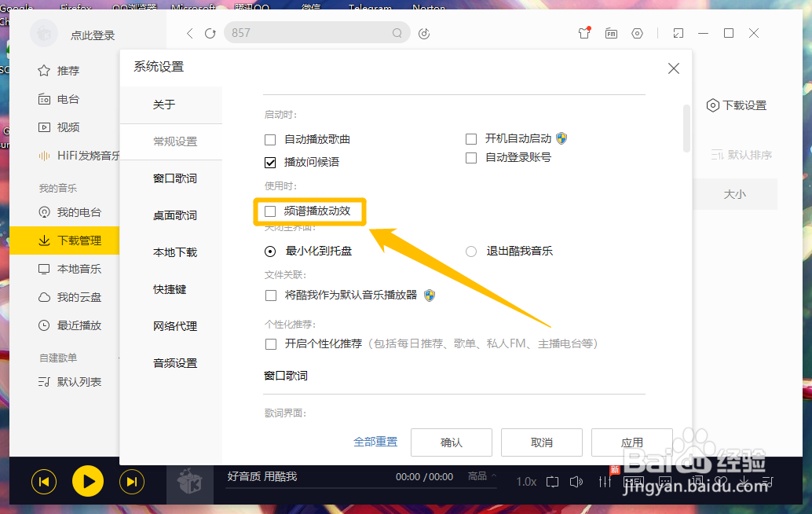
Task: Select 关于 settings tab
Action: [171, 105]
